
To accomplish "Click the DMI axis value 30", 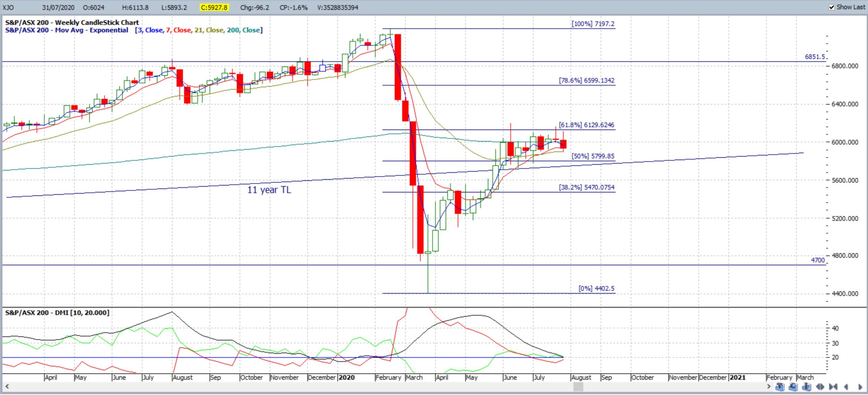I will [835, 343].
